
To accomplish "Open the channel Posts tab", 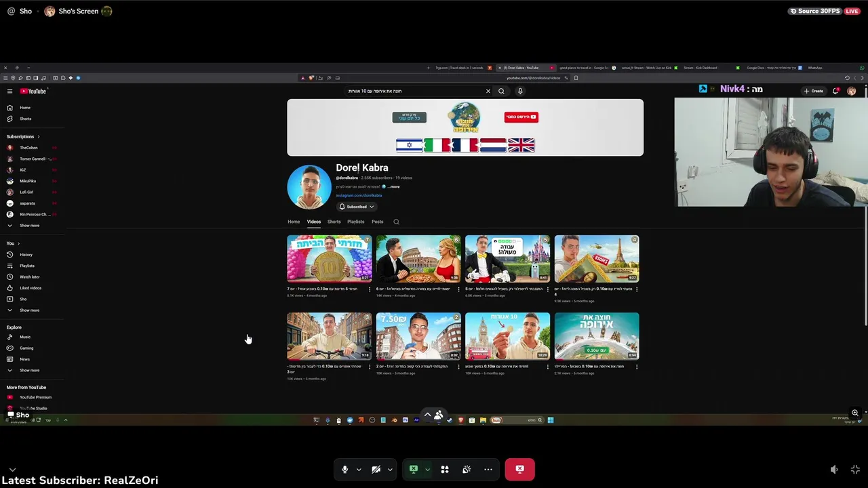I will [x=378, y=222].
